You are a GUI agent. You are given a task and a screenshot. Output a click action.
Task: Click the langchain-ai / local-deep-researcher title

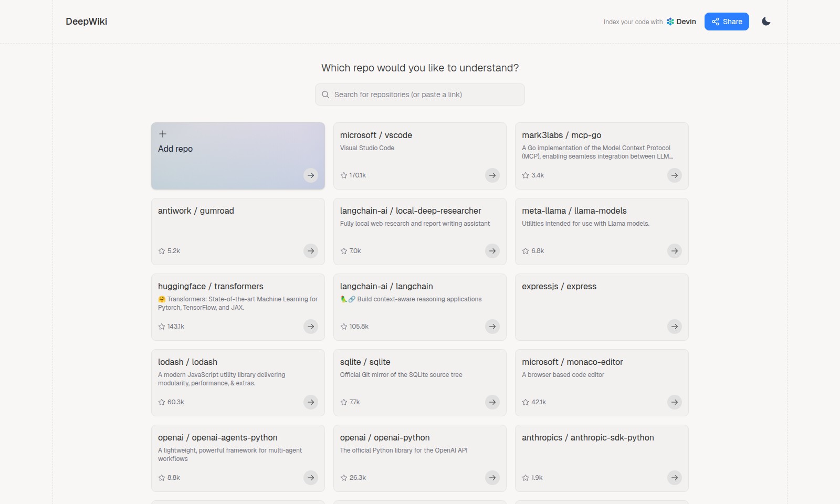coord(411,211)
